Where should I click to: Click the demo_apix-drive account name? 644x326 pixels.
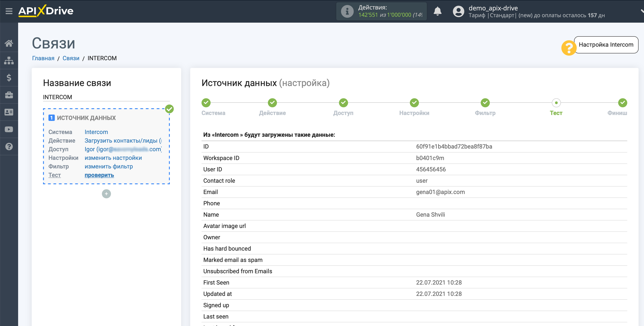tap(493, 8)
